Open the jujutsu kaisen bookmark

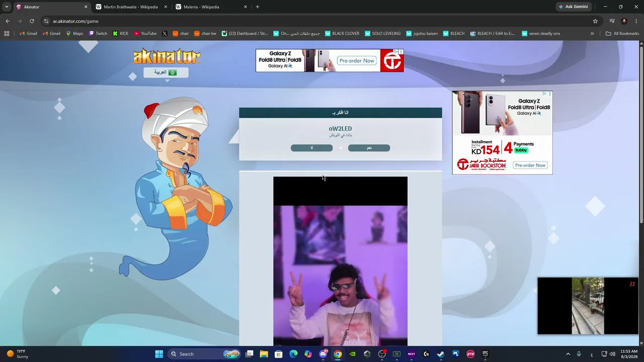point(422,34)
